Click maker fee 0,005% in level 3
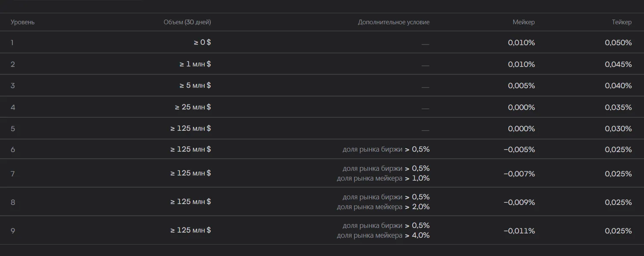644x256 pixels. click(x=522, y=86)
